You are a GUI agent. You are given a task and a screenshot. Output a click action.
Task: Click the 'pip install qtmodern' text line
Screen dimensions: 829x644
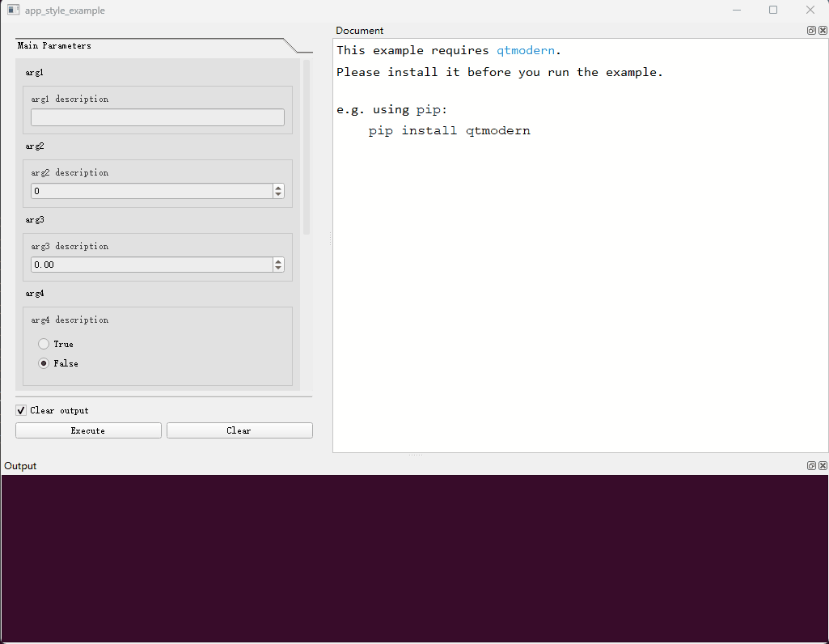(450, 130)
